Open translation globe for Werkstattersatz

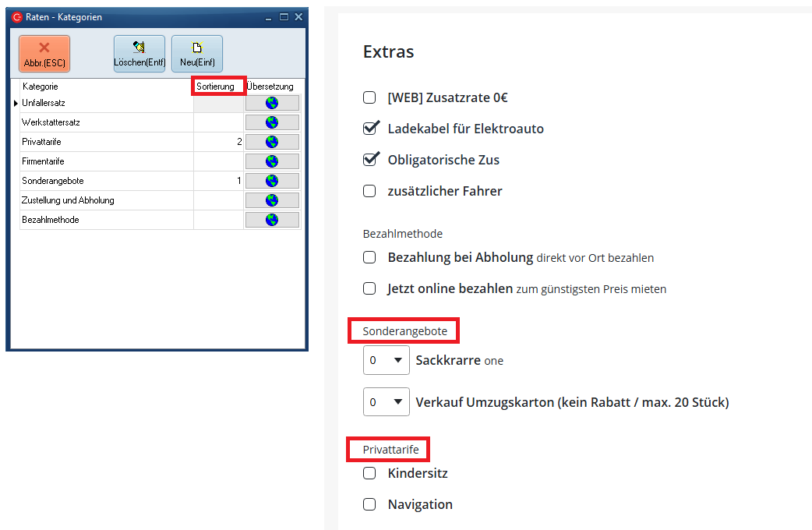[272, 122]
